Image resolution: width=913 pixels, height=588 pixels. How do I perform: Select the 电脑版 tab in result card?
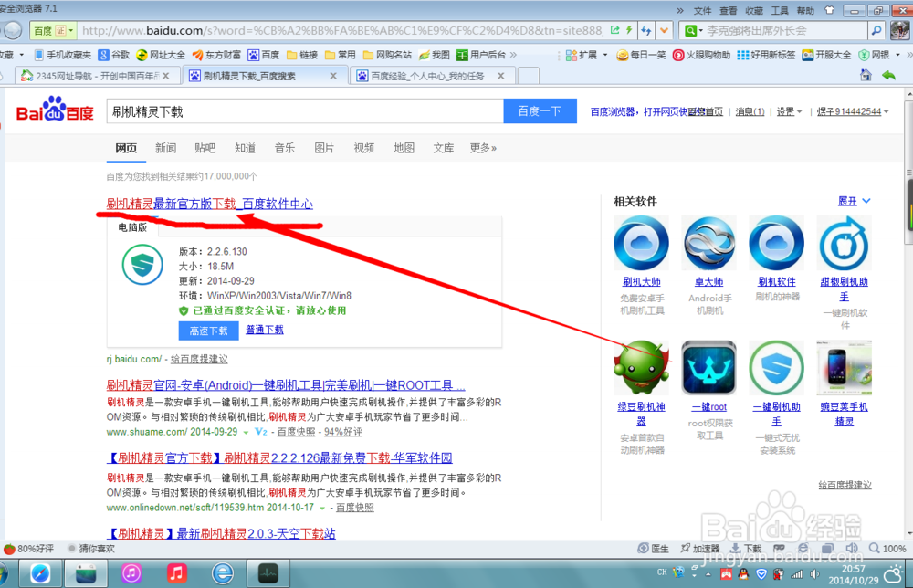point(132,227)
